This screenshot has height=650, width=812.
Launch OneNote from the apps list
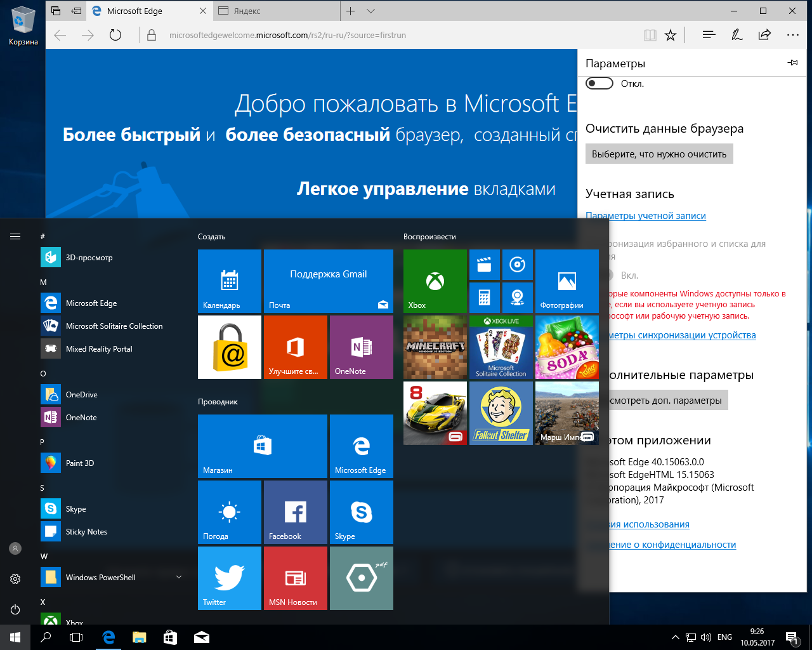click(112, 418)
